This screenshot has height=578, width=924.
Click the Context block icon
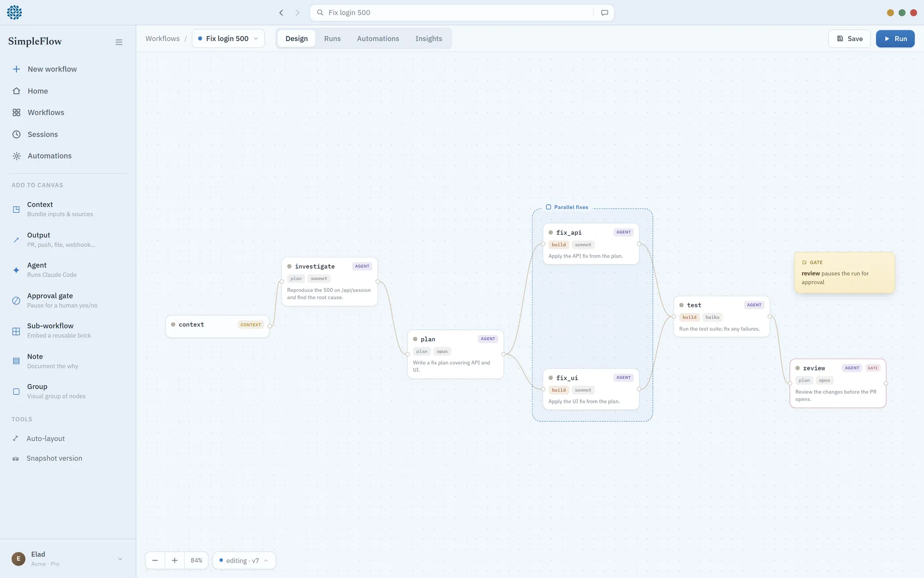[16, 209]
